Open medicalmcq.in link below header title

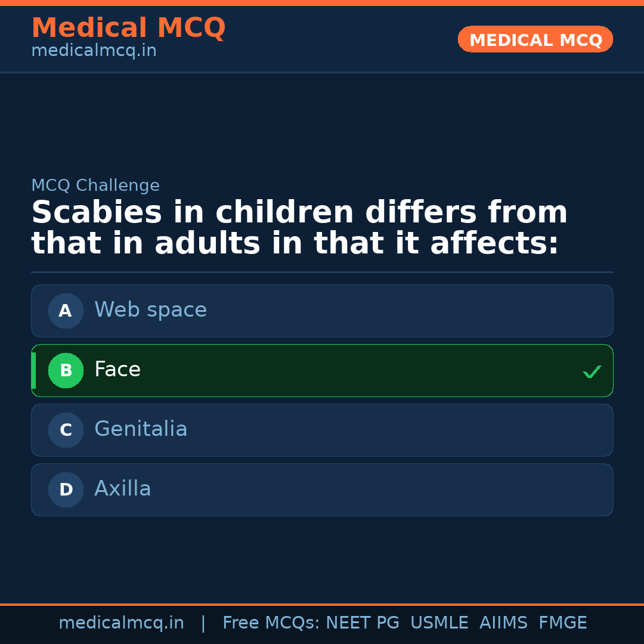coord(94,51)
